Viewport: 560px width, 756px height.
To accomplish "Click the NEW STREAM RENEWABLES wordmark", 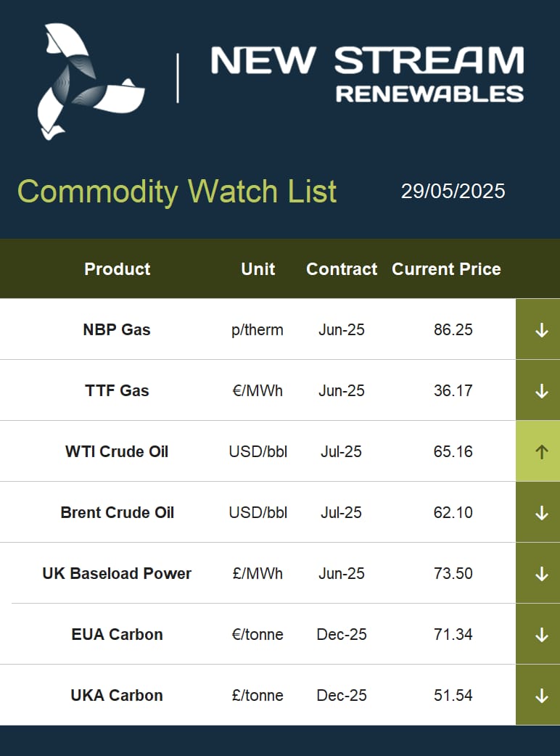I will [x=367, y=74].
